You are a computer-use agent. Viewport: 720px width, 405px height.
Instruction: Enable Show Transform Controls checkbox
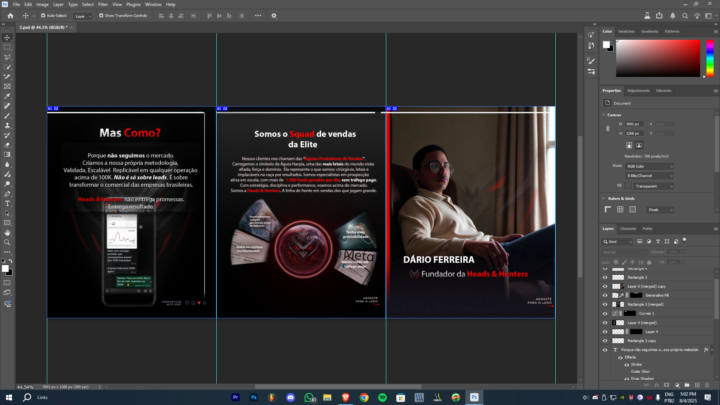coord(102,16)
